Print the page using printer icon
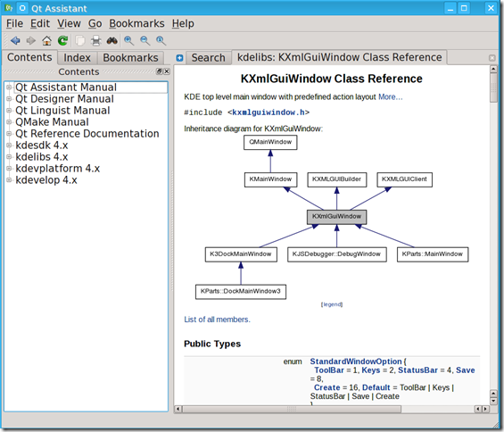504x432 pixels. (x=95, y=40)
